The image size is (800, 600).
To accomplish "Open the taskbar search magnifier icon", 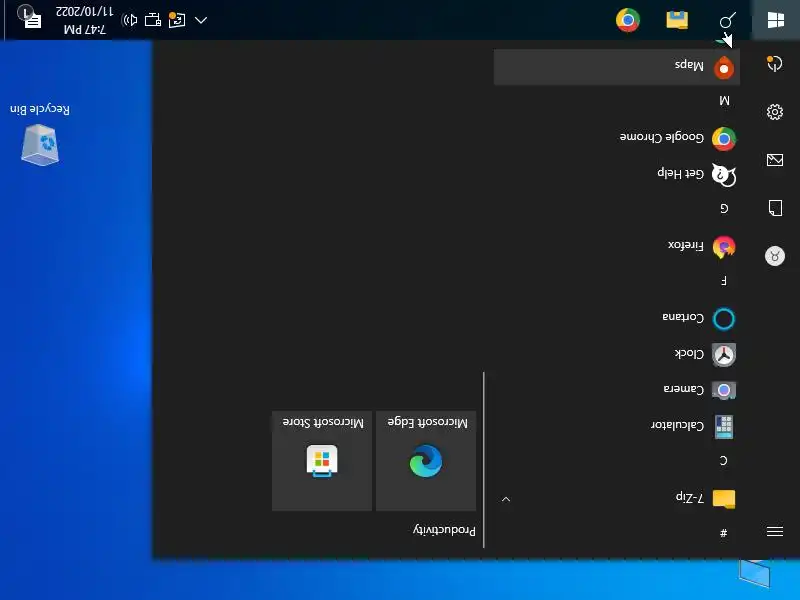I will [728, 20].
